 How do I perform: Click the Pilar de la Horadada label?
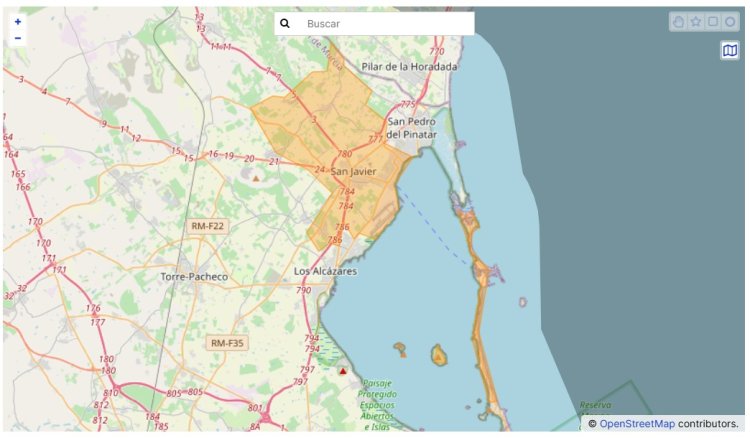tap(409, 67)
